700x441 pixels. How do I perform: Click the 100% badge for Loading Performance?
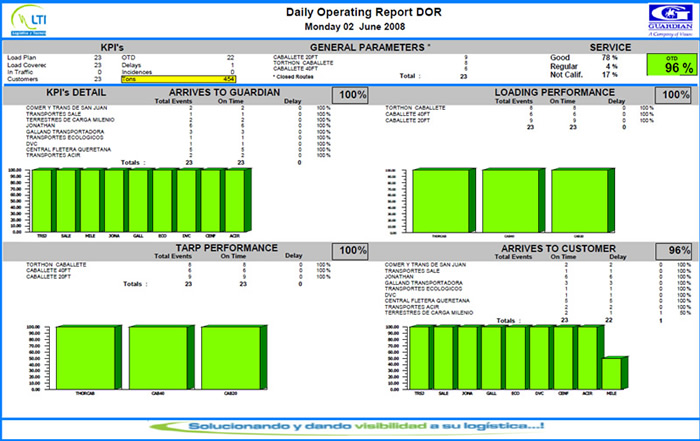tap(677, 95)
